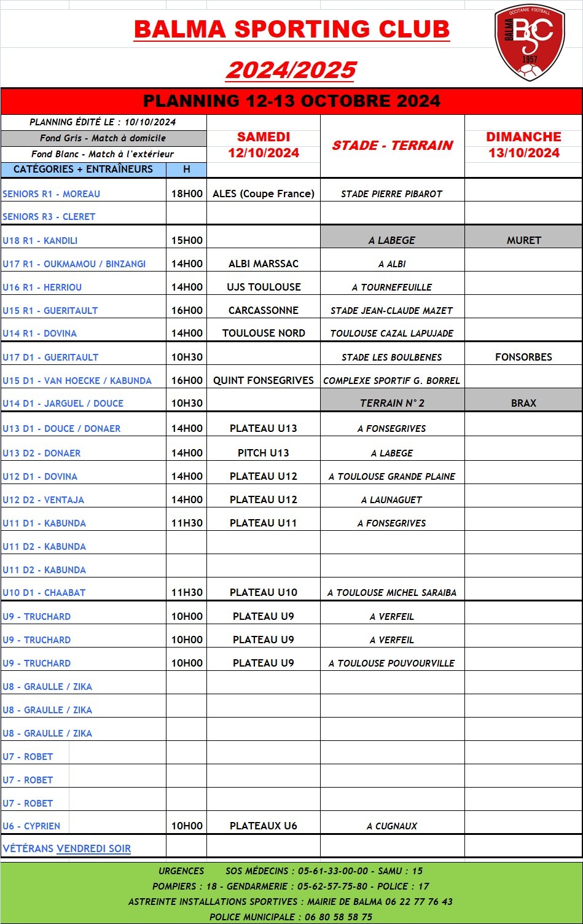This screenshot has height=924, width=583.
Task: Open the underlined VENDREDI SOIR link
Action: tap(93, 848)
